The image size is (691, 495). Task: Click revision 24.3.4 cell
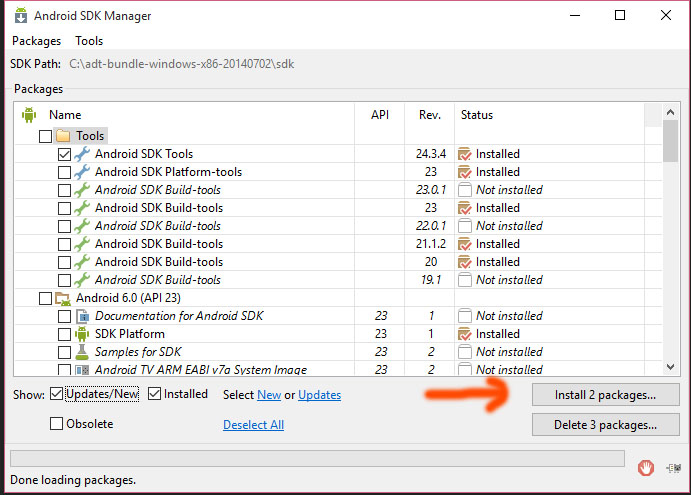tap(431, 154)
